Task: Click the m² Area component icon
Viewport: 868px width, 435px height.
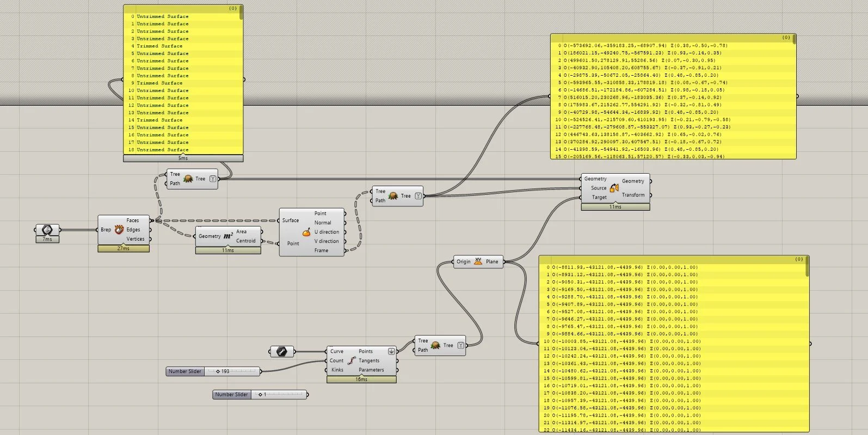Action: pos(229,236)
